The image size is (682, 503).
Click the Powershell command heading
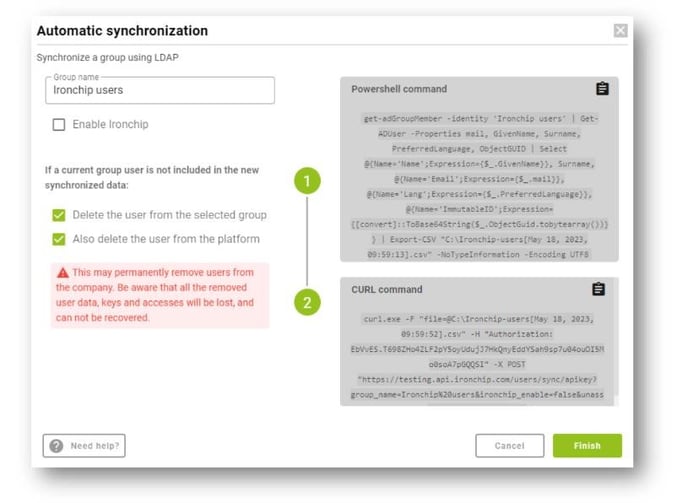399,89
